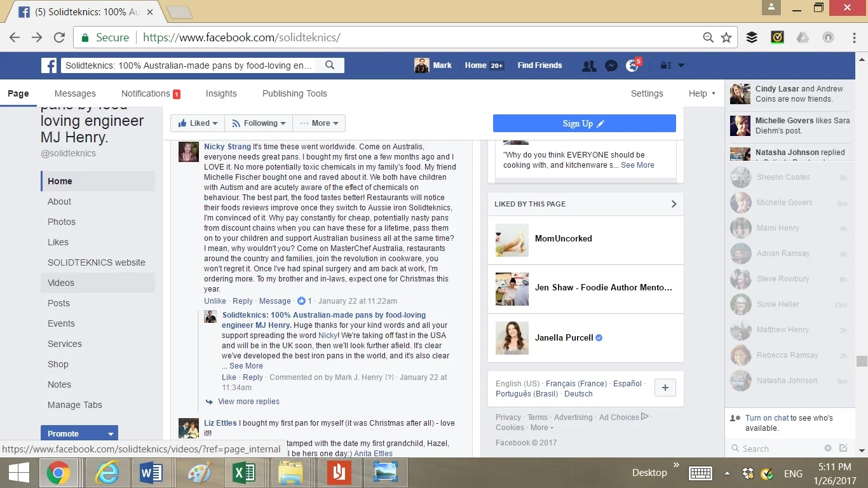Open the globe notifications icon
Image resolution: width=868 pixels, height=488 pixels.
pyautogui.click(x=632, y=65)
